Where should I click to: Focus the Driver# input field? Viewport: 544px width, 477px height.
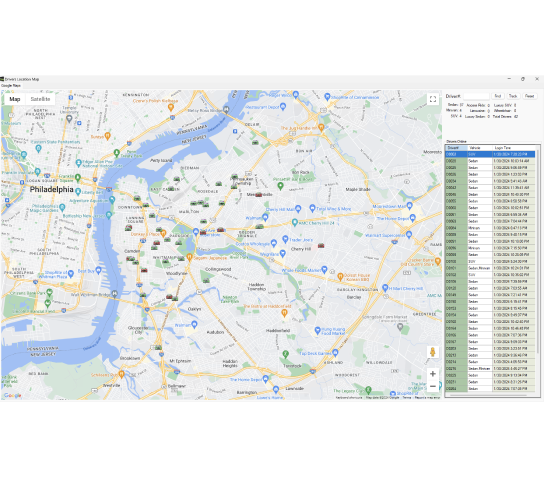coord(476,96)
